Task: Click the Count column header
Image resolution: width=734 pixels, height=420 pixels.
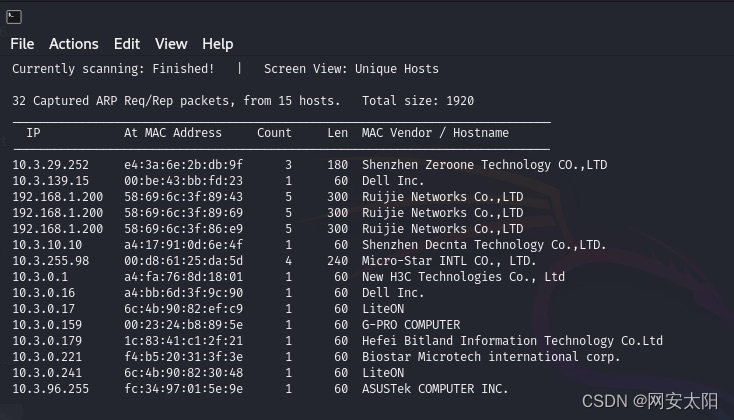Action: (274, 133)
